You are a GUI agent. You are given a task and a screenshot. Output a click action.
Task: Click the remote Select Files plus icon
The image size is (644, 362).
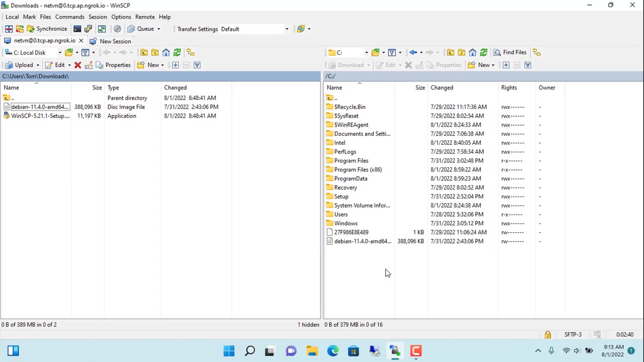coord(506,65)
